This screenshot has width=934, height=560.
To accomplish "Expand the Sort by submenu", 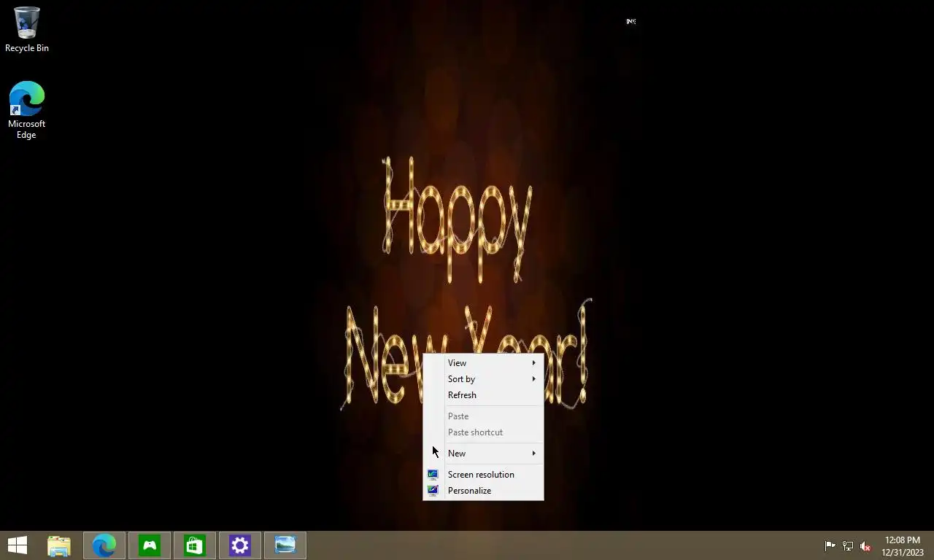I will (483, 379).
